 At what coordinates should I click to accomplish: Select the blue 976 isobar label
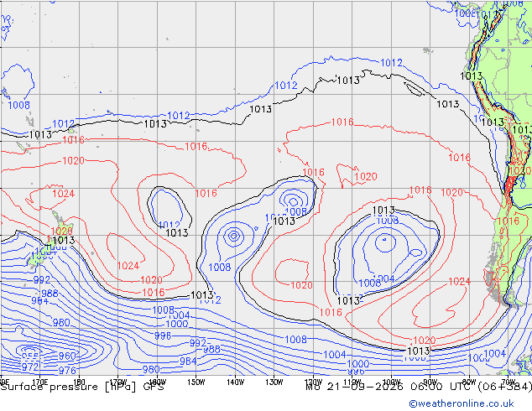click(x=67, y=370)
